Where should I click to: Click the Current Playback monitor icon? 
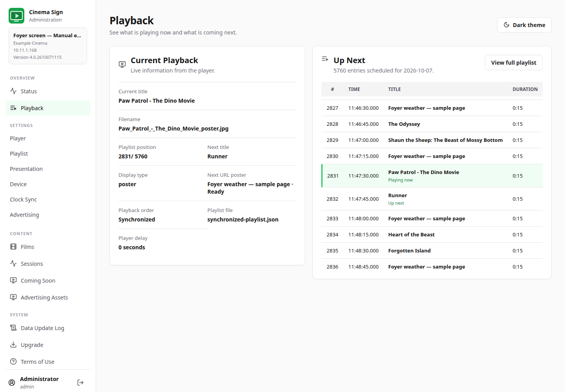coord(122,64)
